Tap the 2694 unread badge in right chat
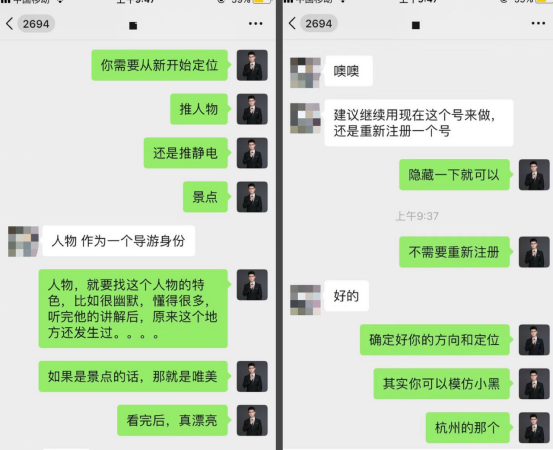Viewport: 553px width, 450px height. [318, 24]
